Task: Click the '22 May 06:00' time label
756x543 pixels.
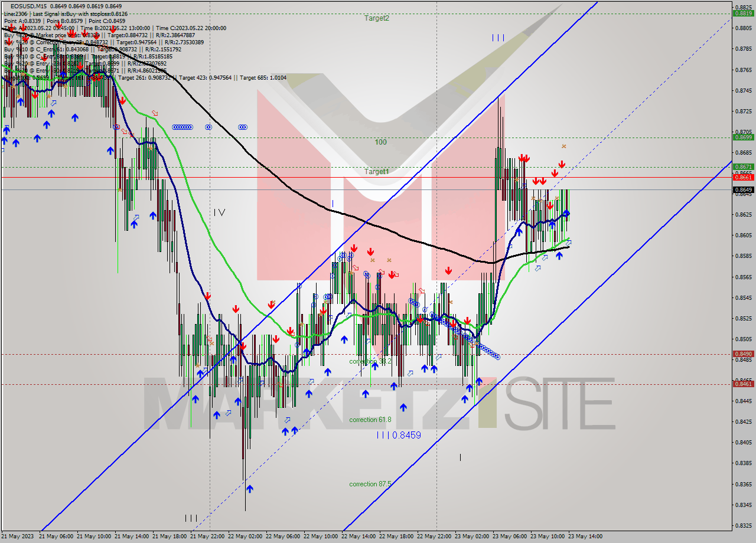Action: [283, 537]
